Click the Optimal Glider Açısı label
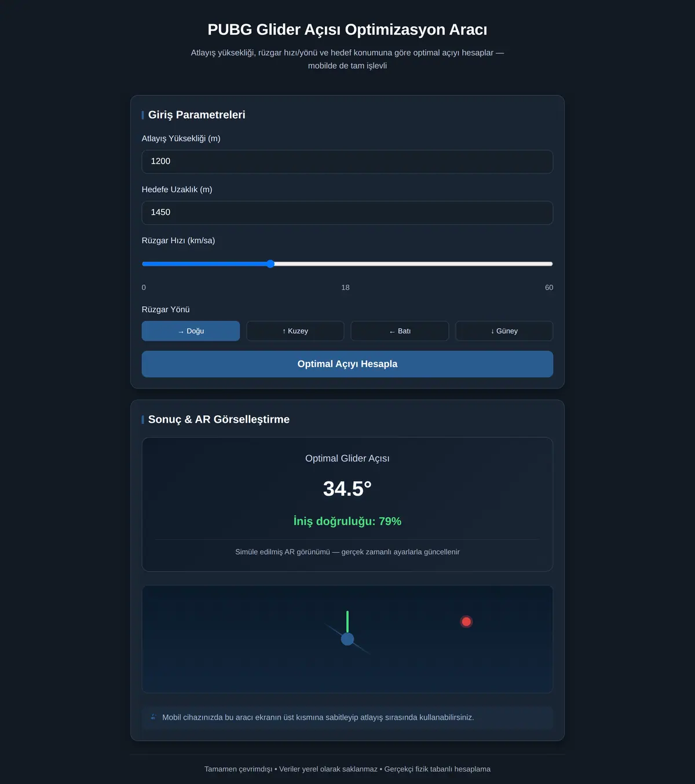Screen dimensions: 695x784 pyautogui.click(x=348, y=459)
